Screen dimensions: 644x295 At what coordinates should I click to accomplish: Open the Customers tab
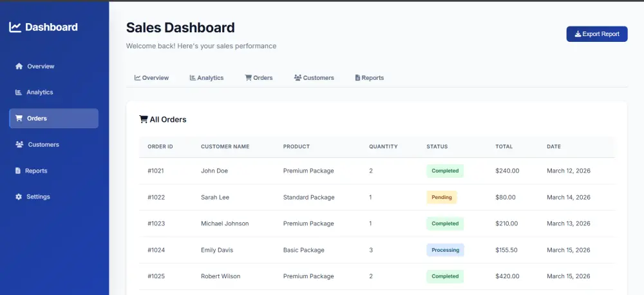314,78
